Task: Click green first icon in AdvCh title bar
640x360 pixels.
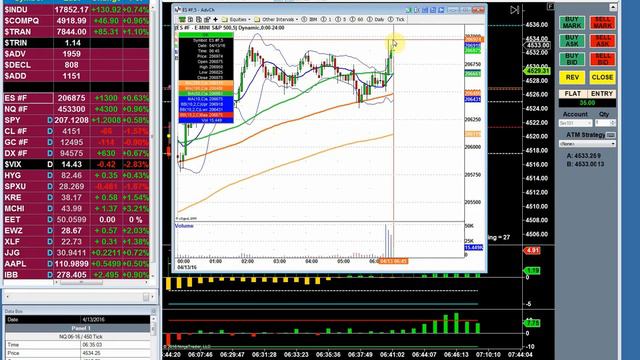Action: 408,10
